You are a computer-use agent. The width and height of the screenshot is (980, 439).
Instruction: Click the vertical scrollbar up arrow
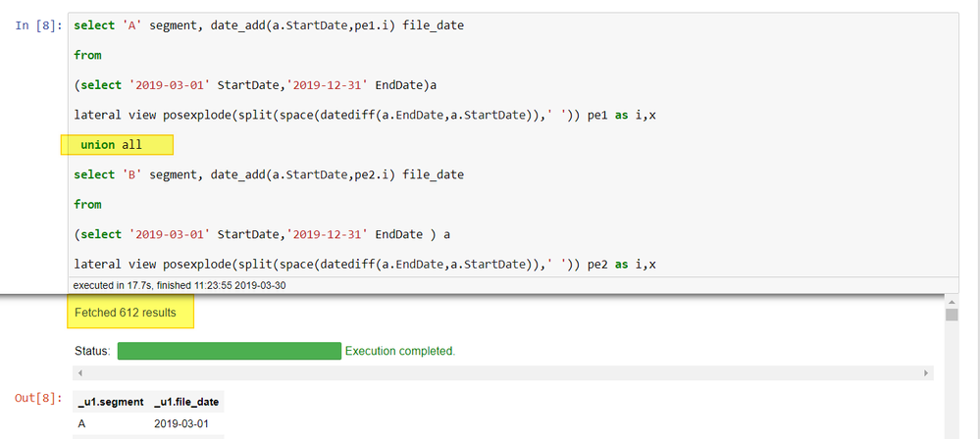[x=950, y=302]
